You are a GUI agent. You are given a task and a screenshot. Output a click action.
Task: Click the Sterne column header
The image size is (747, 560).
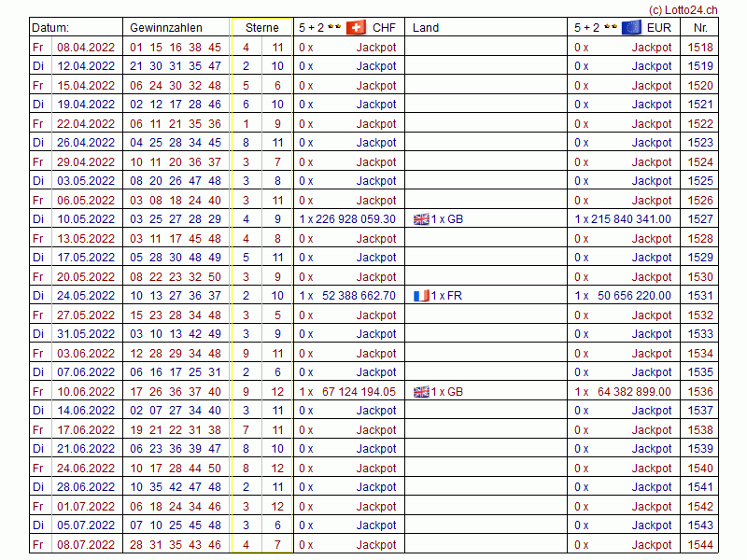pos(262,28)
